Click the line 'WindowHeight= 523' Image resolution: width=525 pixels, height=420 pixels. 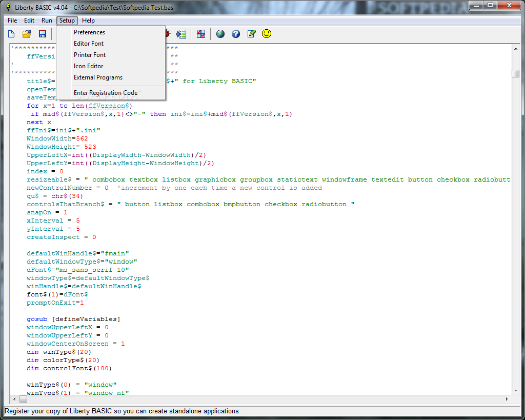pyautogui.click(x=62, y=147)
